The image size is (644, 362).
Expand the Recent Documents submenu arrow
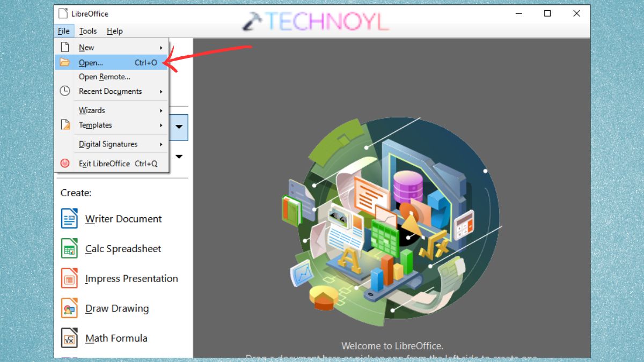coord(161,92)
